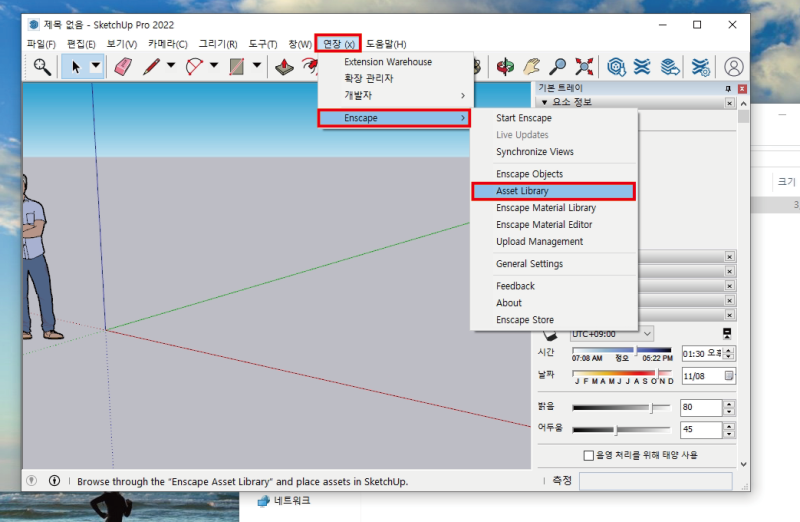Open the 카메라(C) menu
Image resolution: width=800 pixels, height=522 pixels.
(x=168, y=44)
